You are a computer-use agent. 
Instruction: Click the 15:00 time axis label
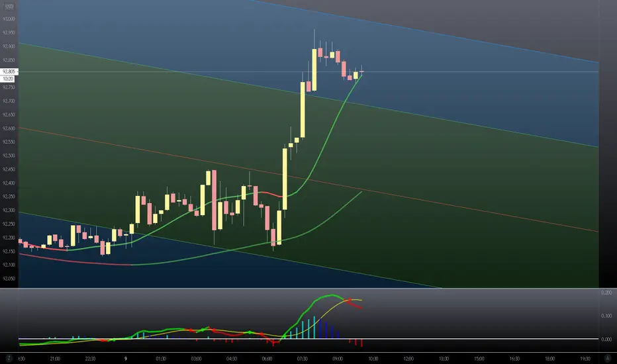479,359
